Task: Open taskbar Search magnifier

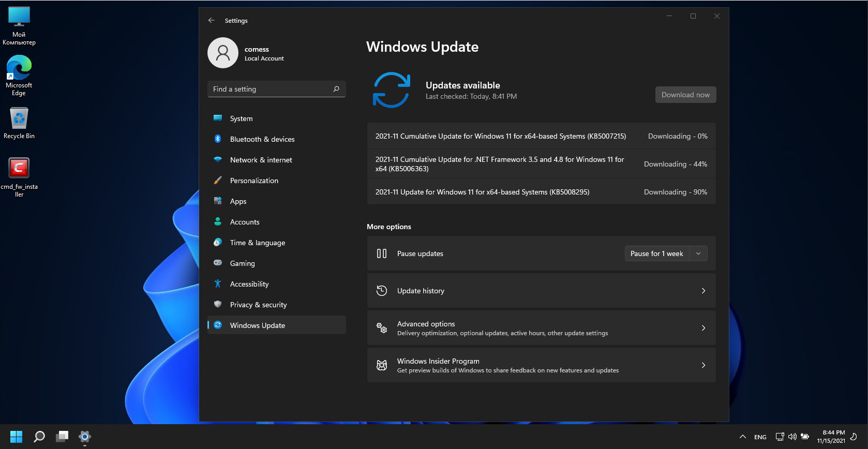Action: pos(39,437)
